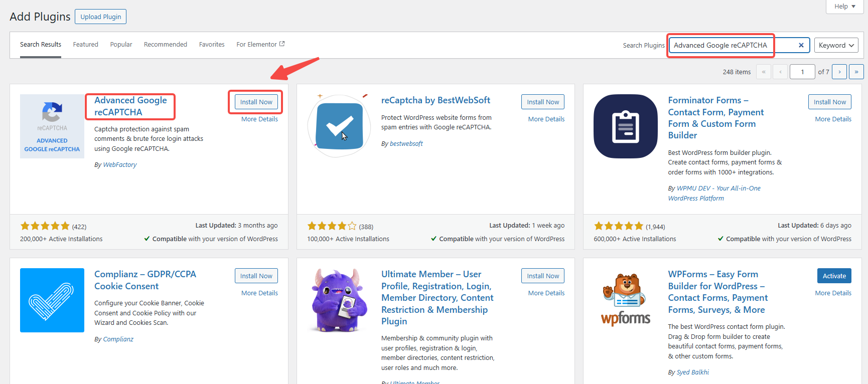Activate the WPForms plugin
Image resolution: width=868 pixels, height=384 pixels.
(834, 276)
